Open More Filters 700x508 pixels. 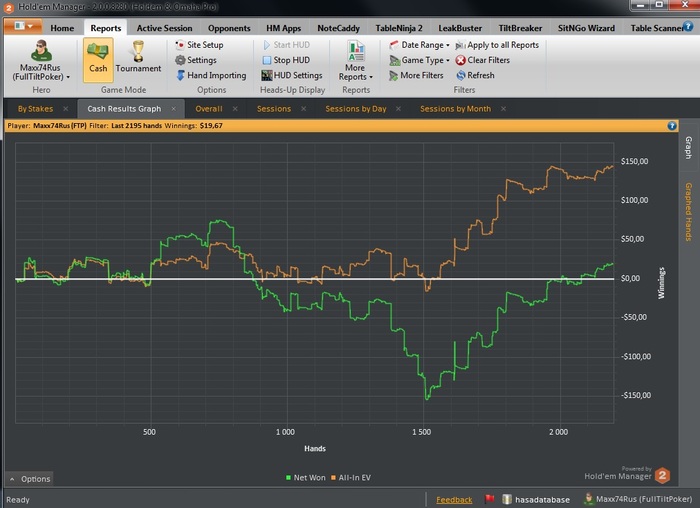[x=416, y=75]
